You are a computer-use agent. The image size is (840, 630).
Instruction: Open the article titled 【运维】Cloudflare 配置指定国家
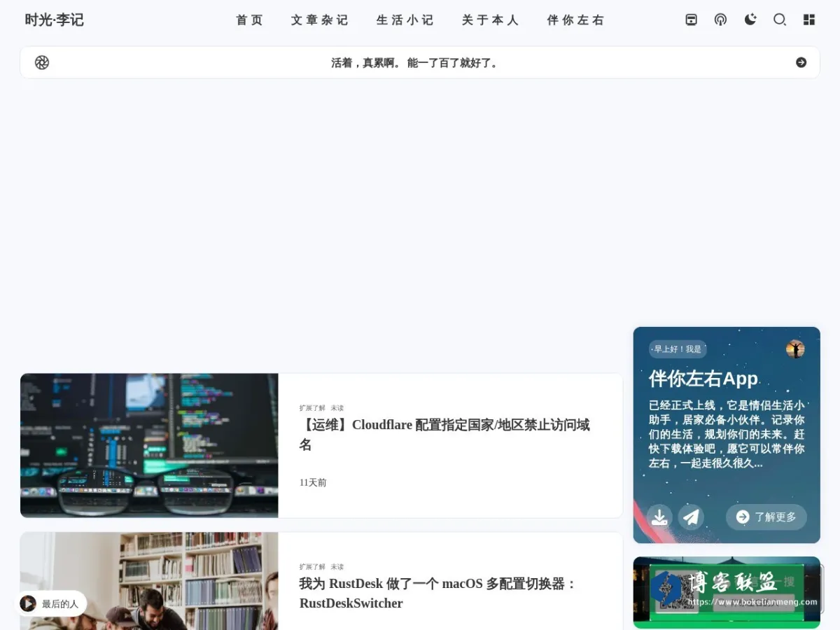pos(444,435)
